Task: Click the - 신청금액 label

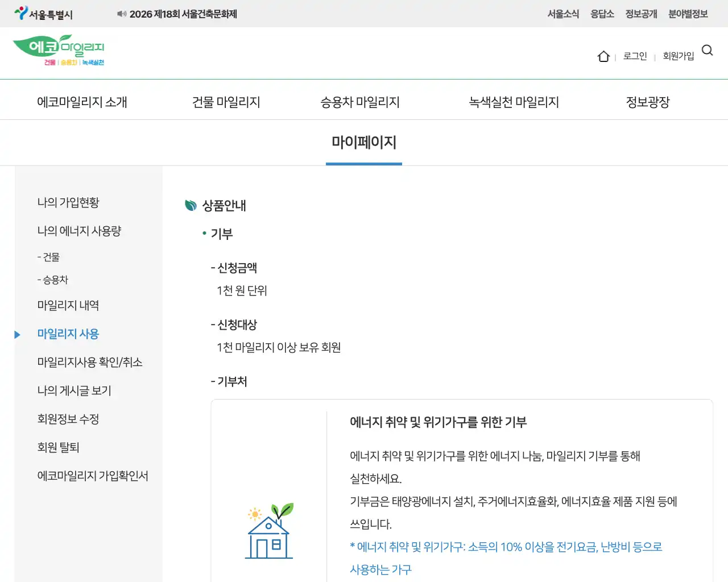Action: [234, 268]
